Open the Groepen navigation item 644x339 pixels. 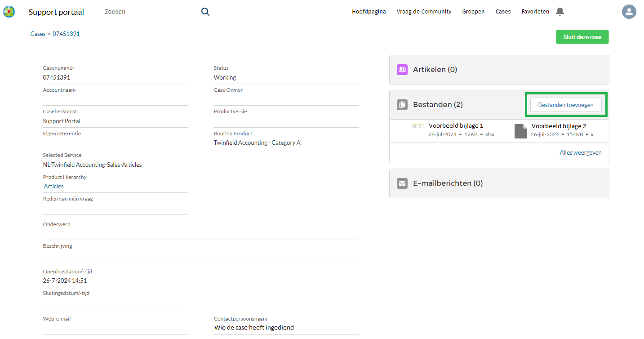pos(473,12)
